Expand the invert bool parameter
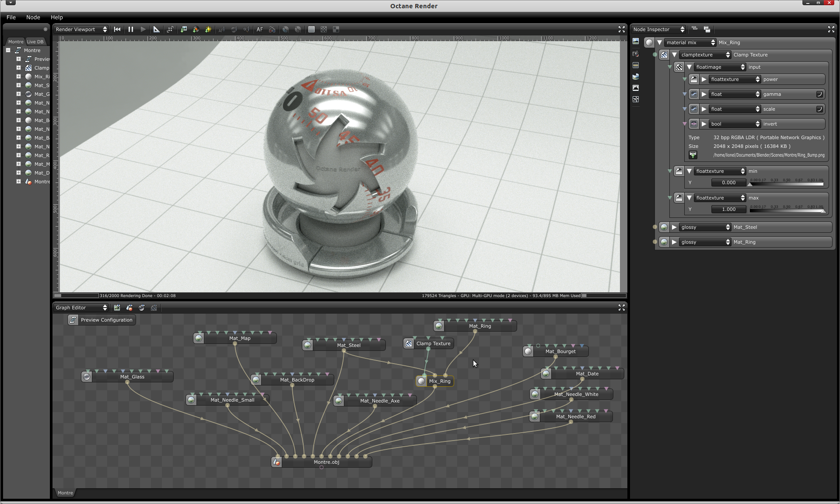The height and width of the screenshot is (504, 840). coord(704,124)
